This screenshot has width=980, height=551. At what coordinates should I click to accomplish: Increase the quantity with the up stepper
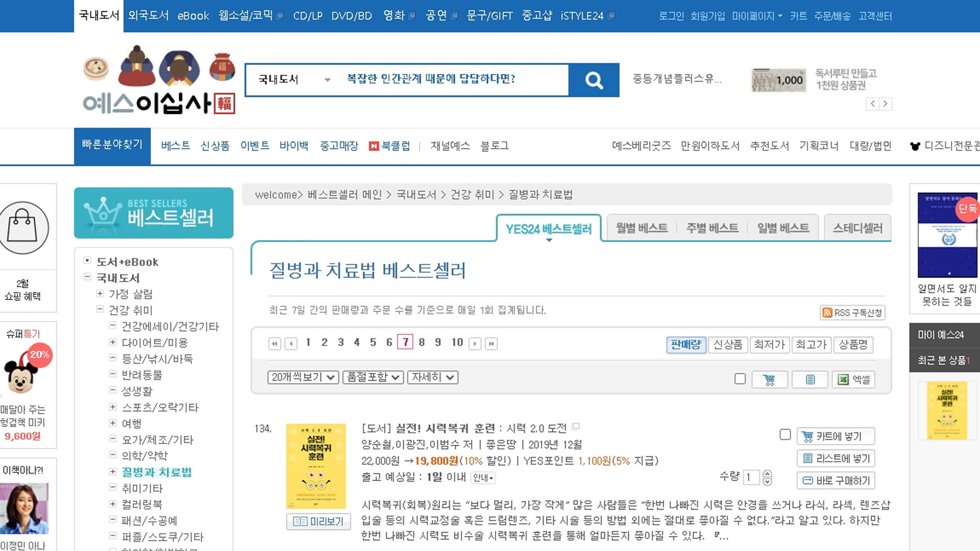click(767, 474)
